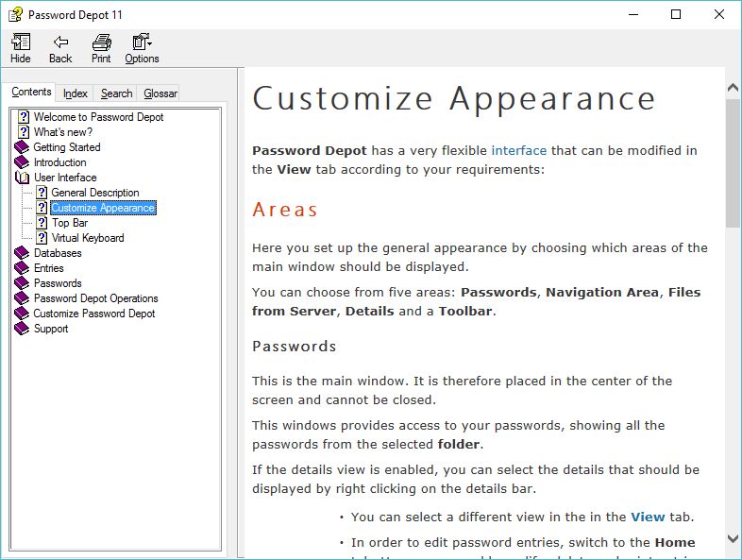Select the User Interface tree entry
Image resolution: width=742 pixels, height=560 pixels.
(x=65, y=178)
